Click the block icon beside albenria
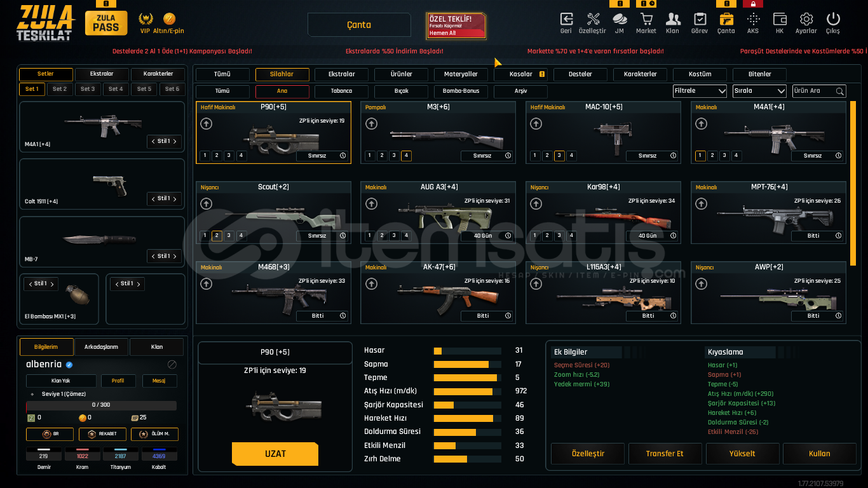This screenshot has width=868, height=488. point(172,365)
